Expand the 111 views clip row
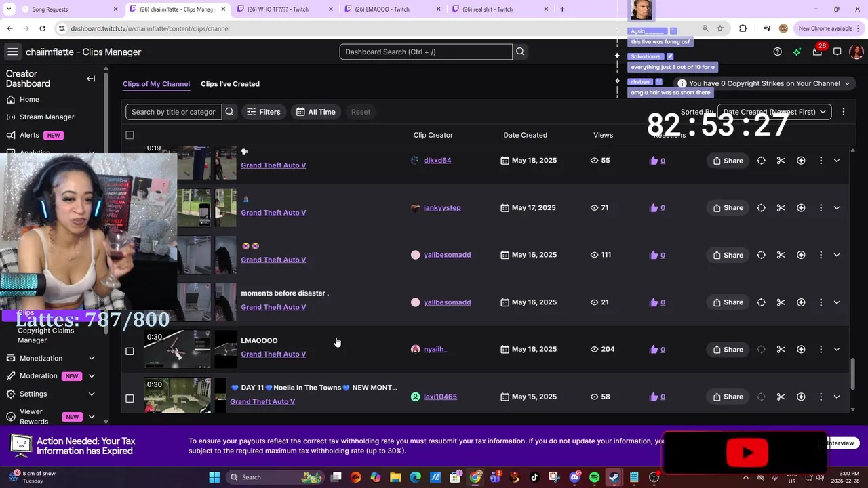 (x=836, y=255)
